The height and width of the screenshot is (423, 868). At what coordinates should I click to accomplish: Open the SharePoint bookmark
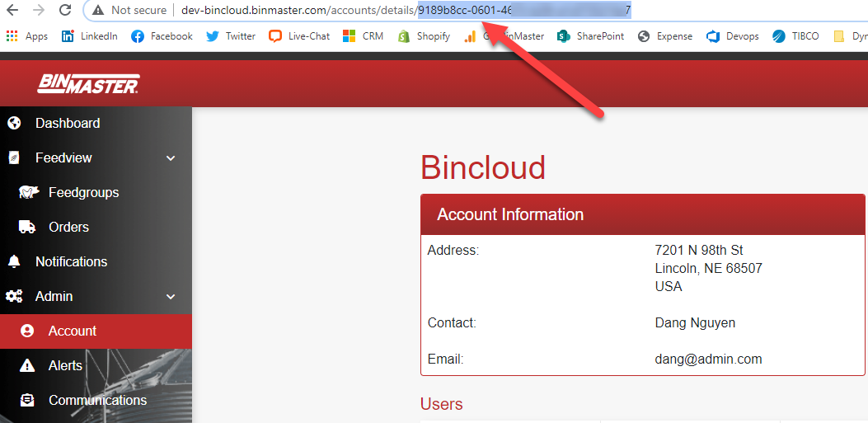point(591,36)
